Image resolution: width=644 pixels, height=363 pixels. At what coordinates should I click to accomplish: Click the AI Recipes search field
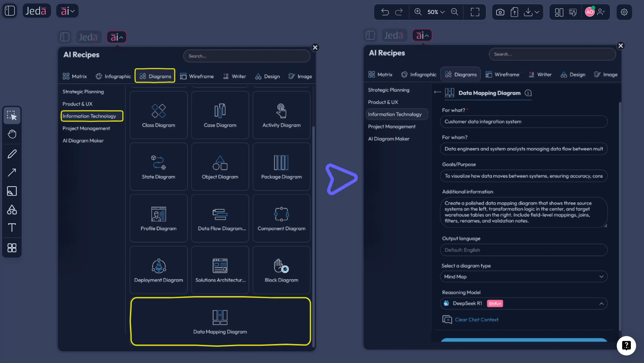tap(247, 56)
